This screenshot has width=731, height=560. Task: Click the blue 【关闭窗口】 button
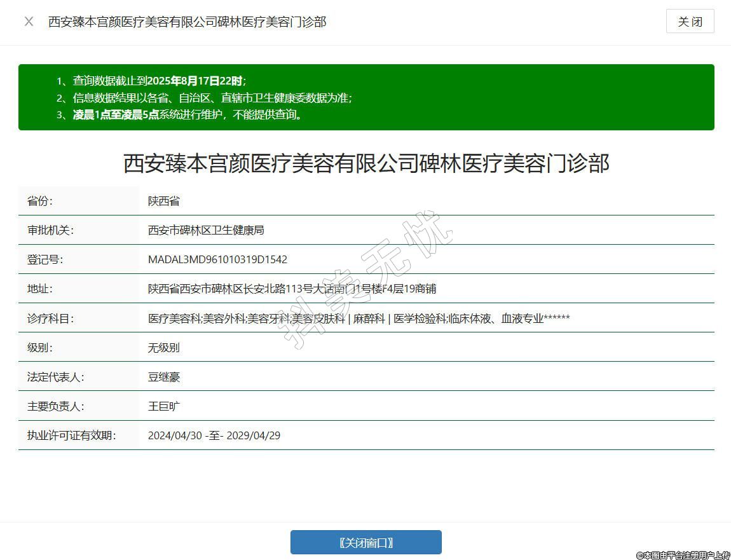(365, 542)
